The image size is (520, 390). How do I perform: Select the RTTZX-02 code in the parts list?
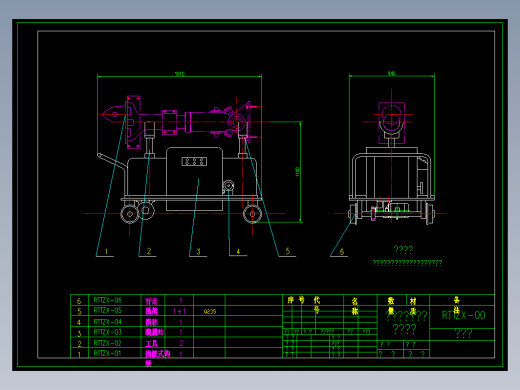(x=108, y=343)
